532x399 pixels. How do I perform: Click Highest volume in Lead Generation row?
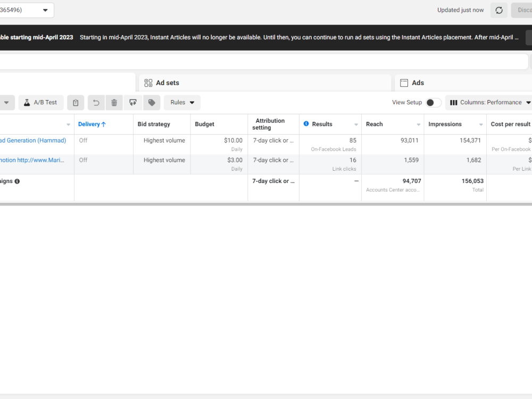164,140
